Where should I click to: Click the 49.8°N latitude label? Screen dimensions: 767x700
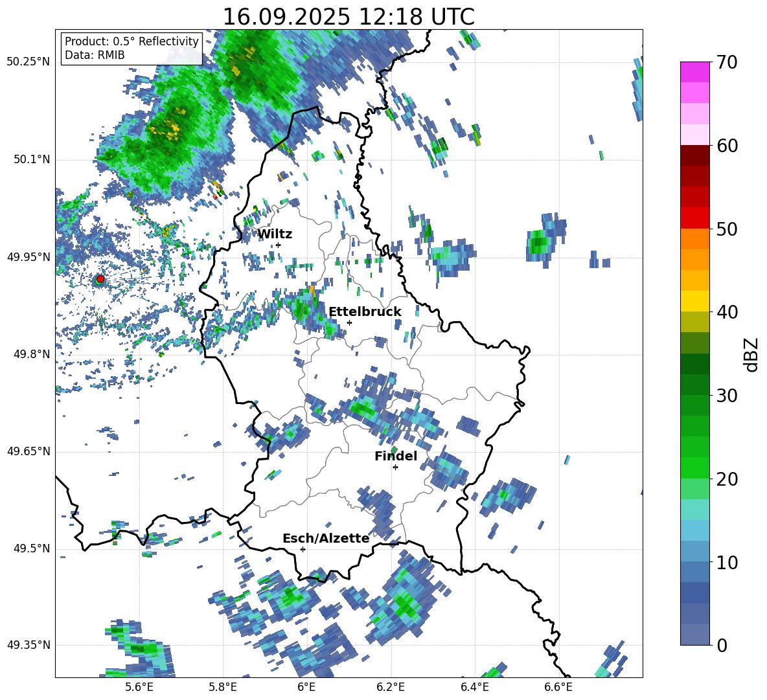coord(32,354)
